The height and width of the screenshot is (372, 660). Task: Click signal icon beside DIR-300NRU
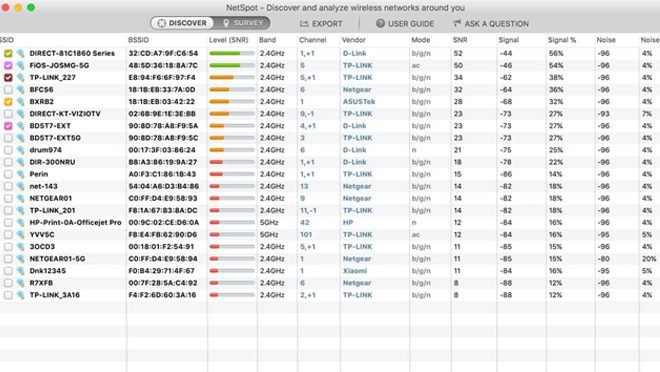coord(20,162)
